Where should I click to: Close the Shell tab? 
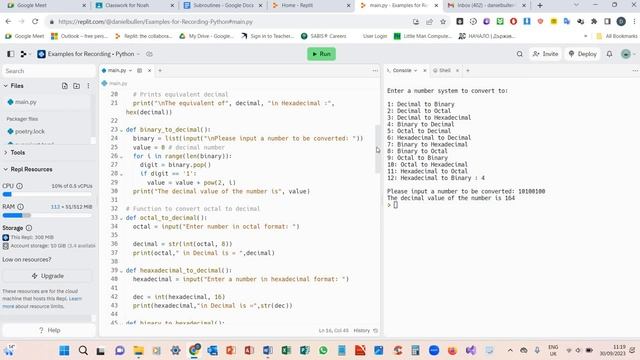457,71
